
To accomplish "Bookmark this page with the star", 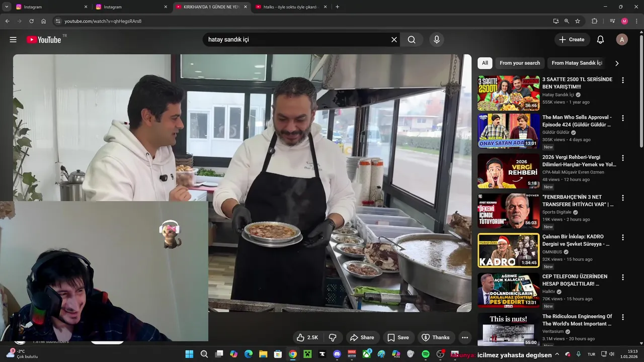I will coord(578,21).
